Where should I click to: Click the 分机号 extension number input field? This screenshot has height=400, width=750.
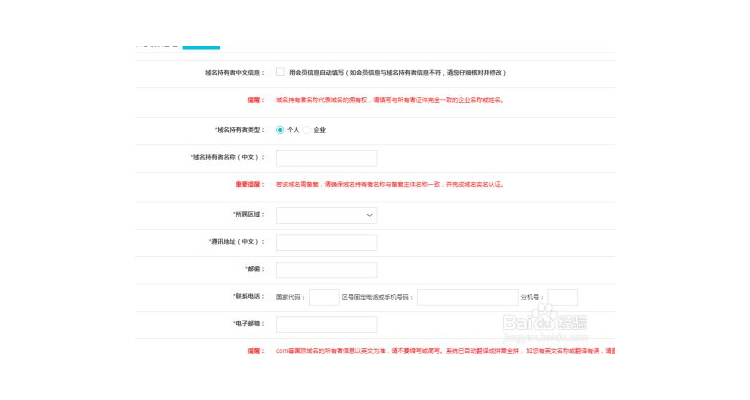[x=562, y=297]
